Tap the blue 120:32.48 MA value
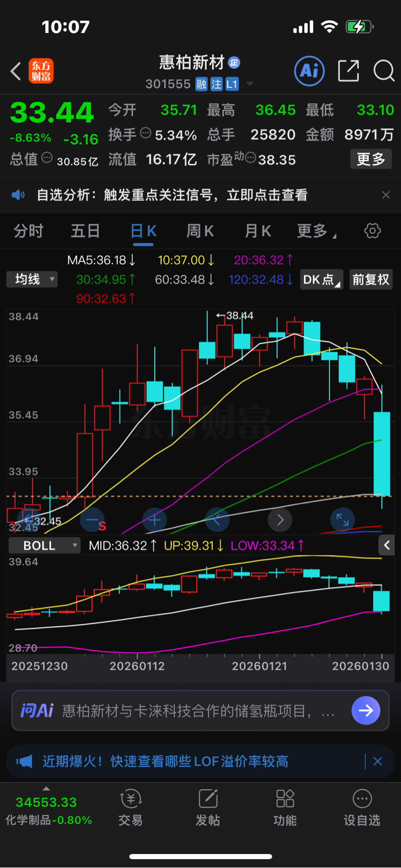Screen dimensions: 401x868 pos(261,280)
